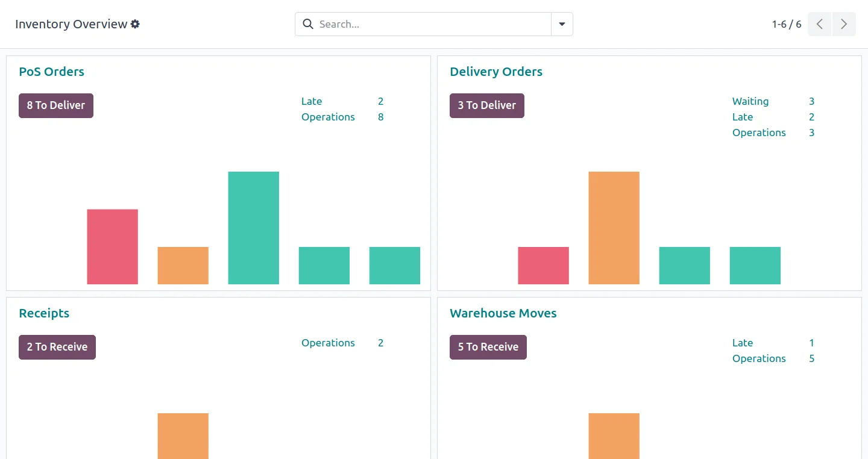Click the 8 To Deliver button
Screen dimensions: 868x459
coord(56,105)
